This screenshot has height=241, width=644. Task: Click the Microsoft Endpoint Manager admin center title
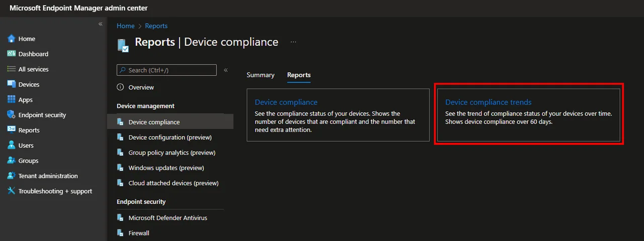(x=78, y=8)
